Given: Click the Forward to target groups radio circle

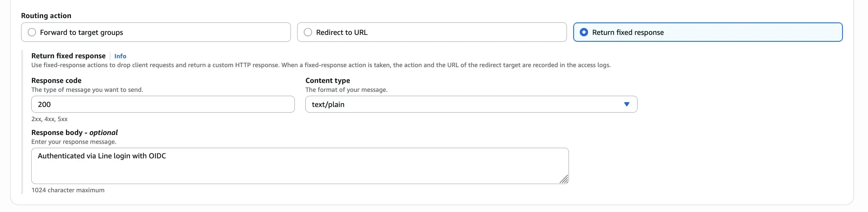Looking at the screenshot, I should [32, 32].
